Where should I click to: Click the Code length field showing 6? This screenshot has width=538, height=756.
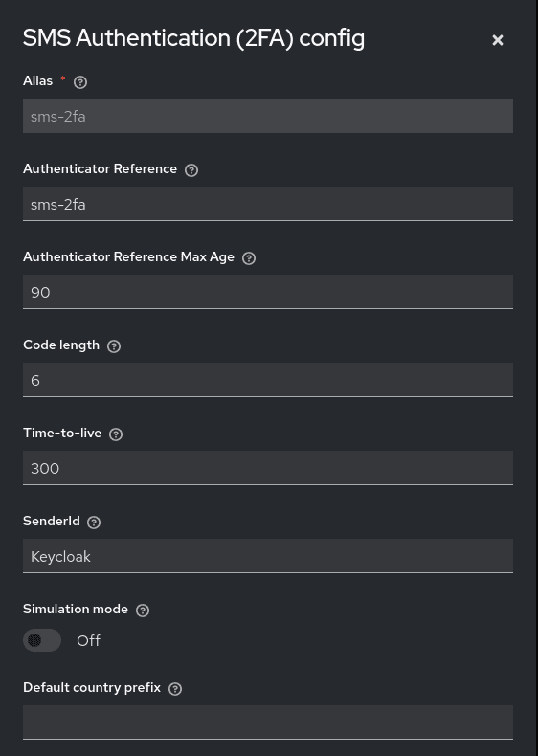[x=268, y=380]
